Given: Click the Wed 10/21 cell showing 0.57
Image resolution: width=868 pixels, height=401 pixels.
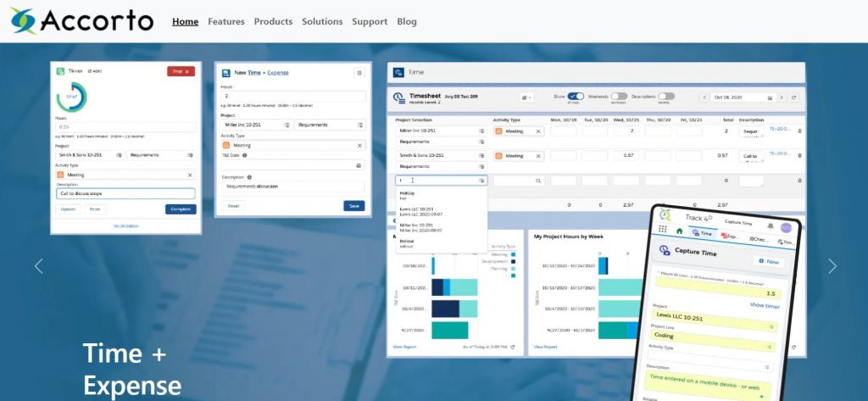Looking at the screenshot, I should pos(626,156).
